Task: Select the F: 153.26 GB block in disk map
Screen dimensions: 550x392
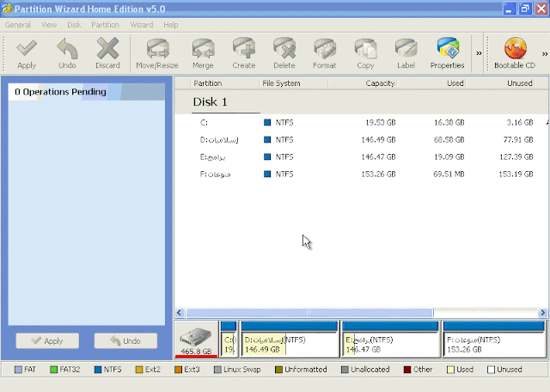Action: click(494, 340)
